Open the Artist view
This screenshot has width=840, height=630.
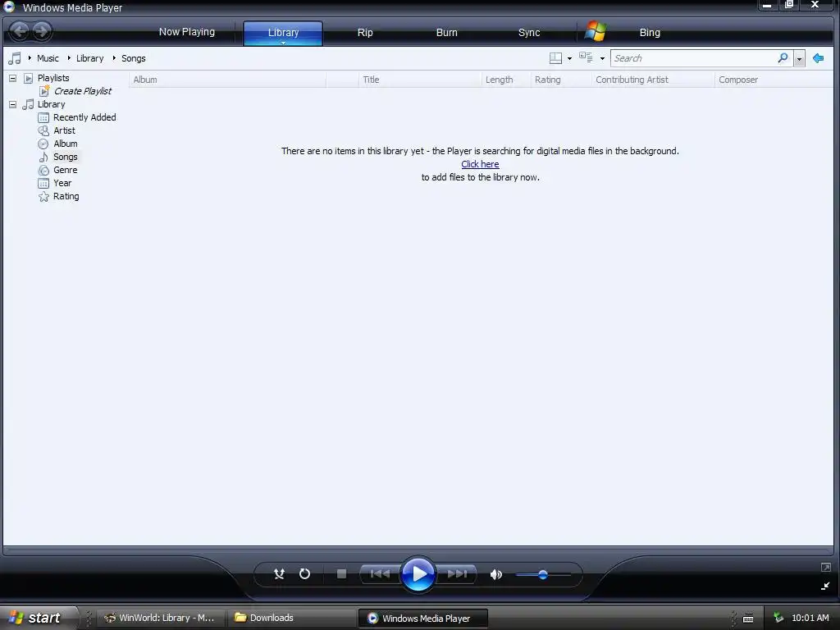tap(64, 130)
